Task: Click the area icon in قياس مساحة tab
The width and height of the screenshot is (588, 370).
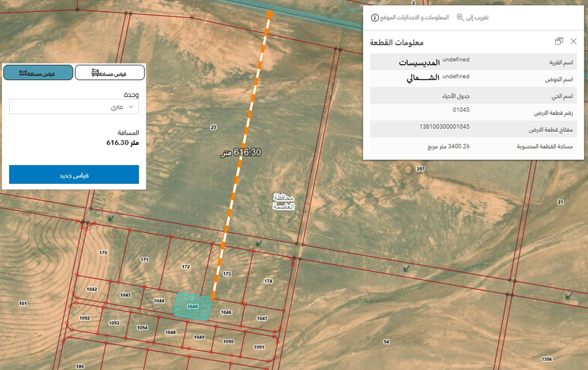Action: 96,72
